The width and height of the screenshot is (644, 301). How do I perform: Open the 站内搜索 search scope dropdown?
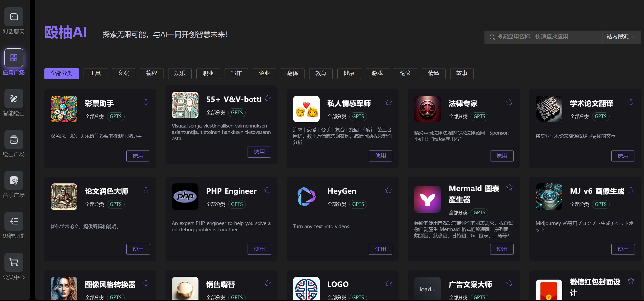point(622,37)
